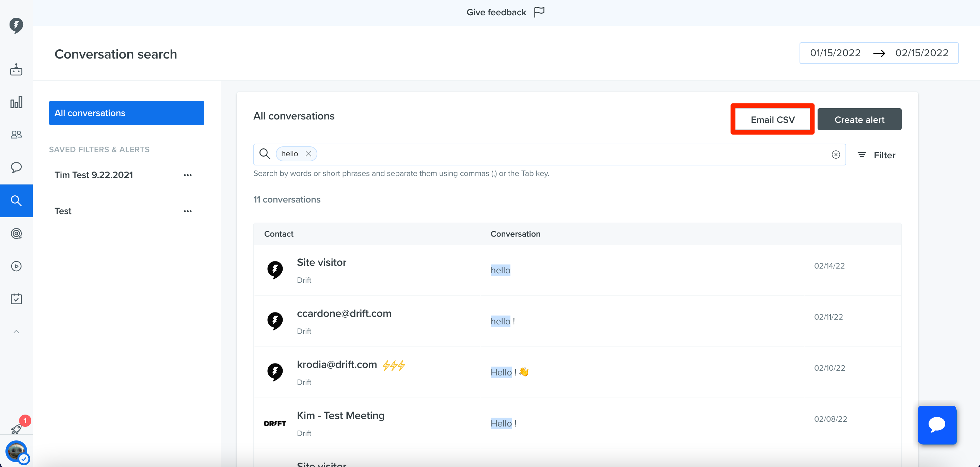Open the target accounts icon in sidebar
The width and height of the screenshot is (980, 467).
click(x=16, y=233)
